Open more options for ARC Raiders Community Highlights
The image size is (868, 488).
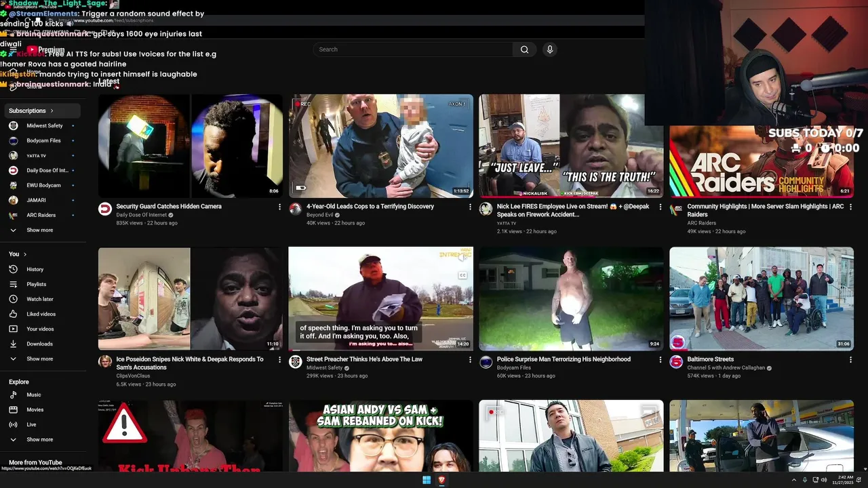pos(850,207)
